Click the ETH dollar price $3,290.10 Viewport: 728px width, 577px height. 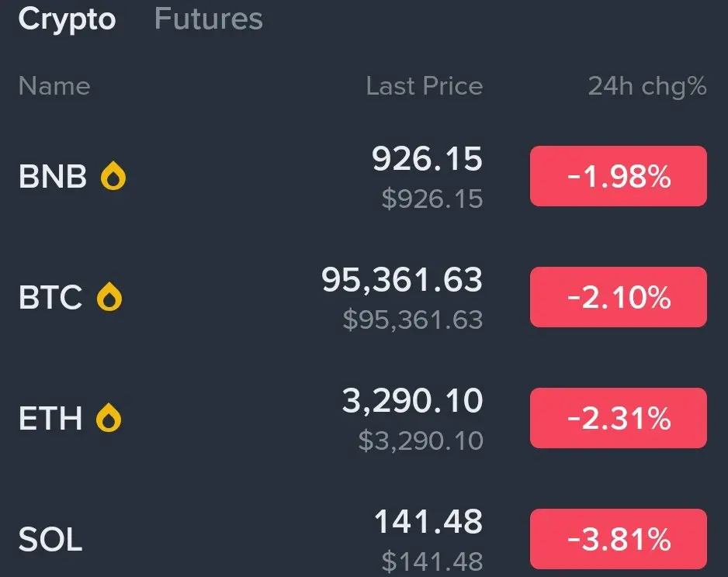421,441
